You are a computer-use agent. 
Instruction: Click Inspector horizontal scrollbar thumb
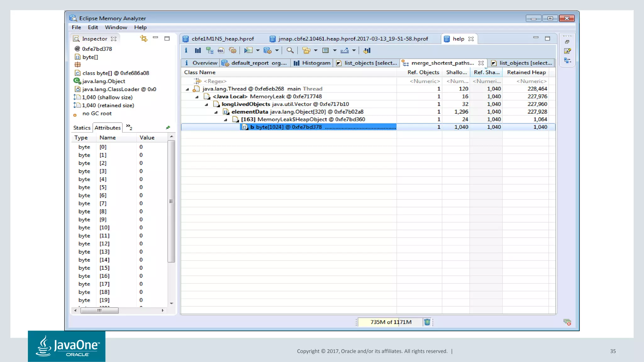(x=99, y=310)
